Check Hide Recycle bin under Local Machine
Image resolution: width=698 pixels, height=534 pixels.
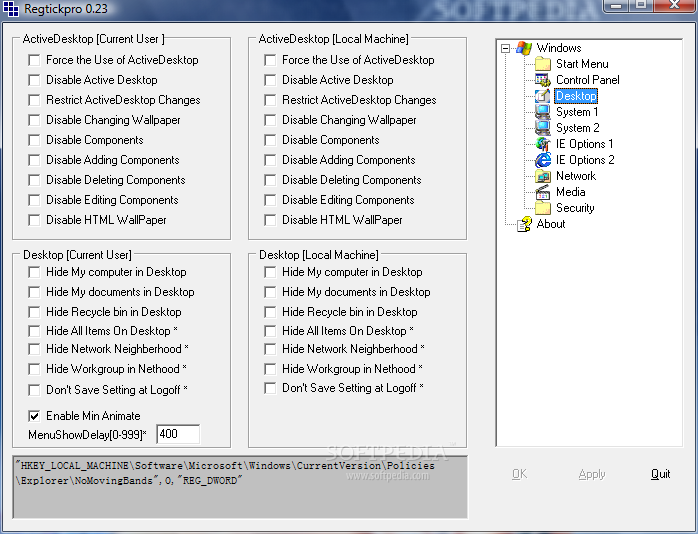[x=270, y=312]
